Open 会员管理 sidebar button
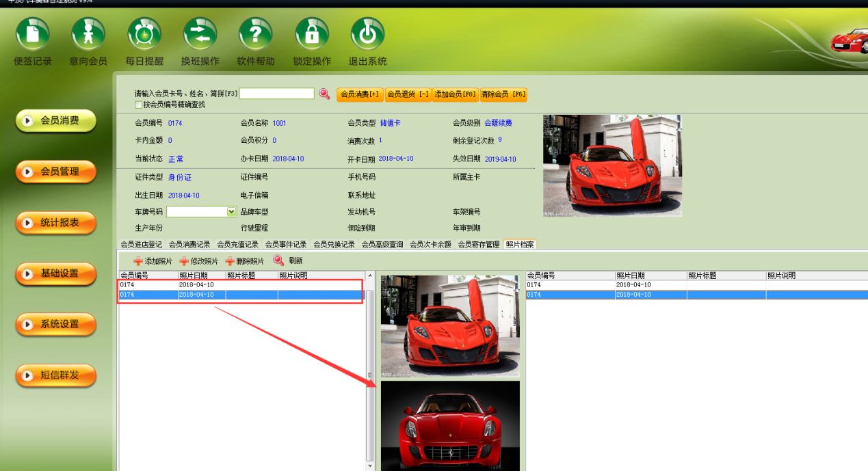 pyautogui.click(x=56, y=172)
